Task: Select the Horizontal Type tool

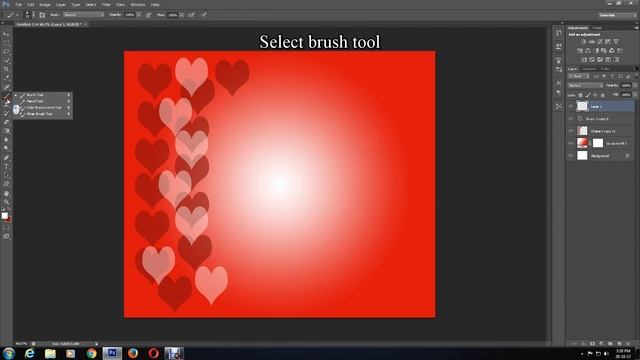Action: point(6,167)
